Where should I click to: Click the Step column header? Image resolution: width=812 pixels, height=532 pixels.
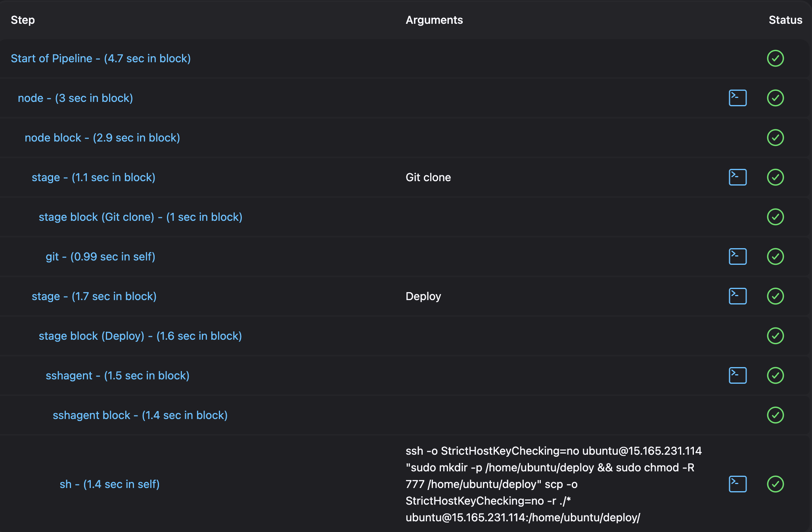[23, 20]
